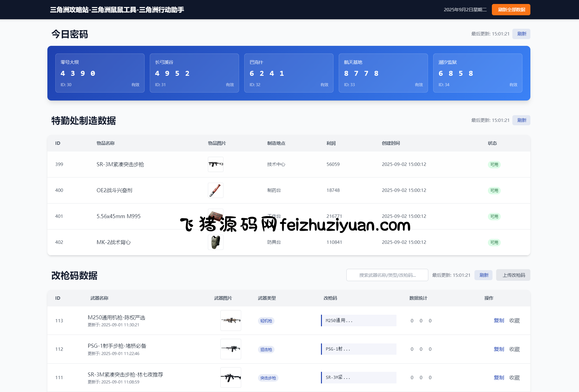The height and width of the screenshot is (392, 579).
Task: Open the MK-2战术背心 item image
Action: (216, 242)
